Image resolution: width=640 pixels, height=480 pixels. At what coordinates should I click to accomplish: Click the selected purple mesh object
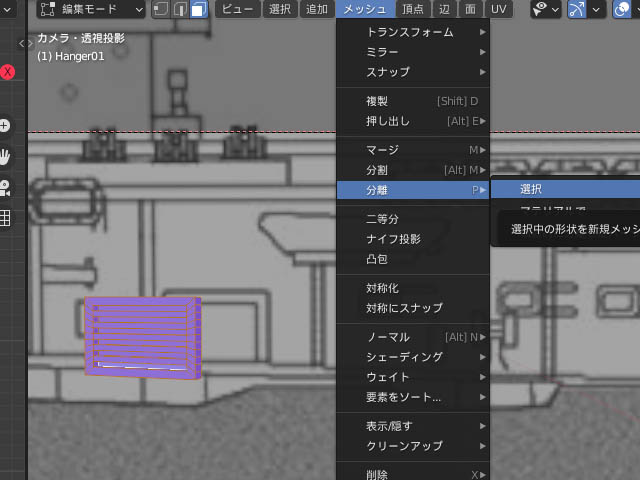coord(142,338)
